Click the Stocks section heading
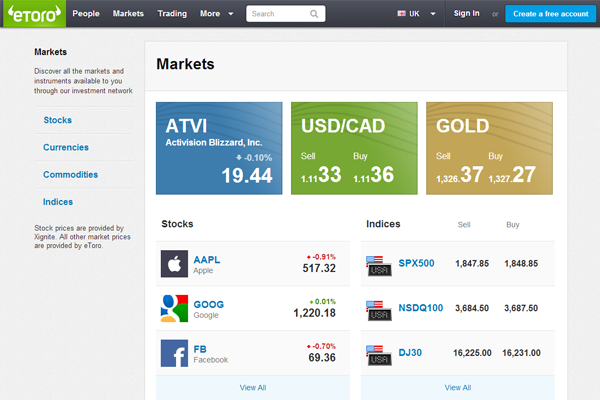Image resolution: width=600 pixels, height=400 pixels. point(177,224)
